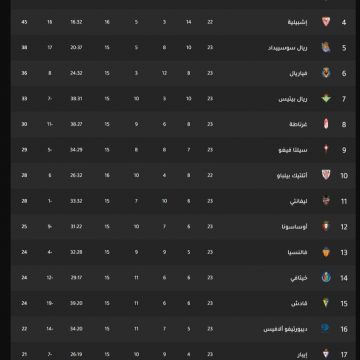360x360 pixels.
Task: Click the Villarreal yellow crest icon
Action: pos(326,73)
